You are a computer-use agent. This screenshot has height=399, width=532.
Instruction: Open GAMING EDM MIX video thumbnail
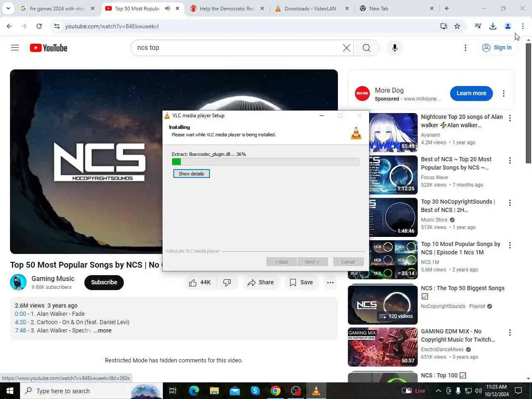383,347
